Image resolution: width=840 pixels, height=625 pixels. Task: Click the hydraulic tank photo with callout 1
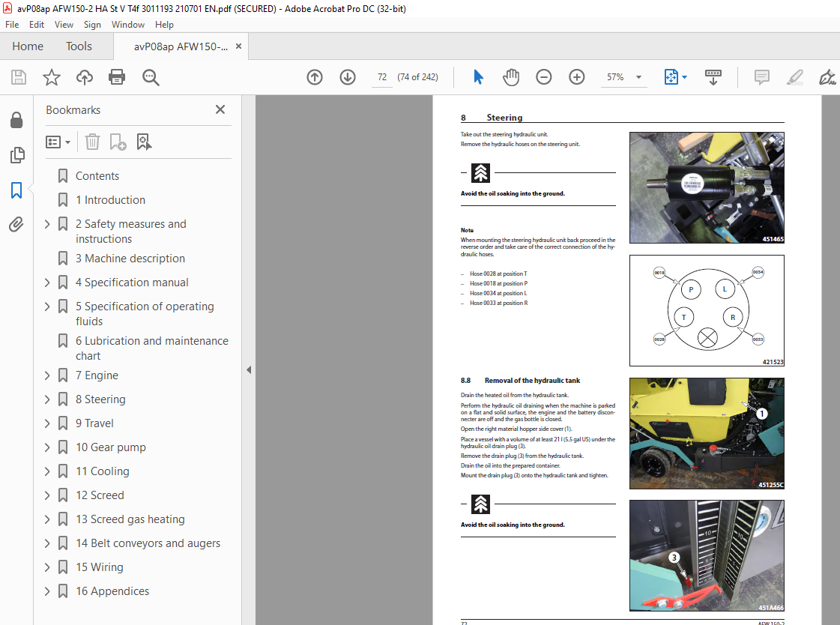pos(707,433)
